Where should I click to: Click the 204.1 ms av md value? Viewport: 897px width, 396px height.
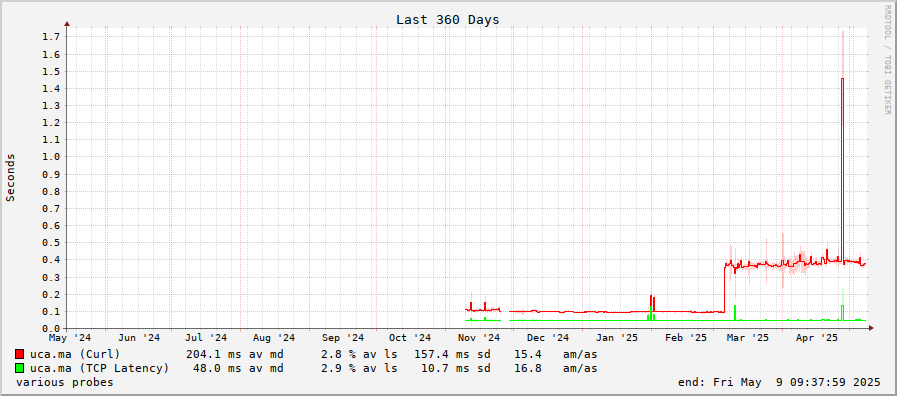[x=235, y=354]
